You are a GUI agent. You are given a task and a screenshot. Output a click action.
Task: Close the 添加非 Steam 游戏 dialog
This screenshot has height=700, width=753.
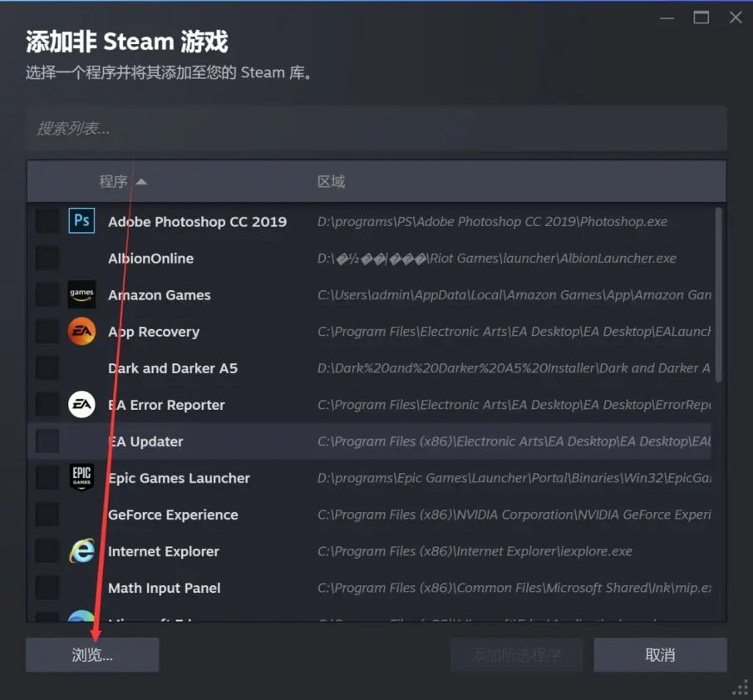click(736, 17)
